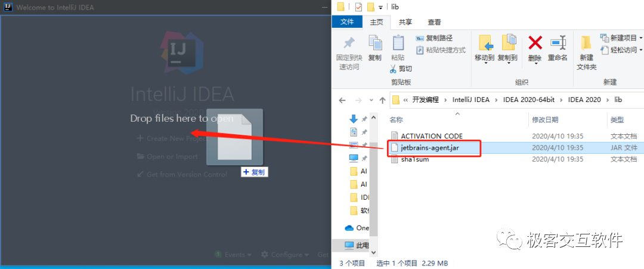Click the lib breadcrumb in address bar
This screenshot has height=269, width=644.
618,100
